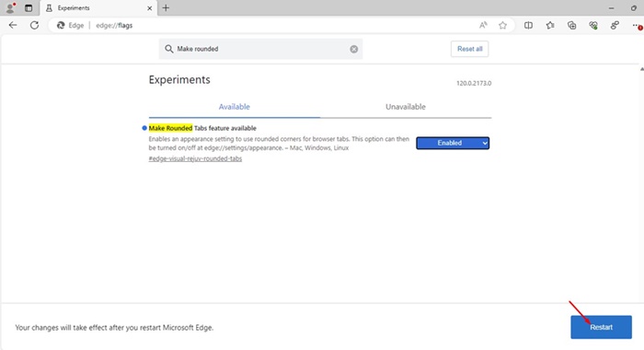Select the Available tab

(234, 107)
